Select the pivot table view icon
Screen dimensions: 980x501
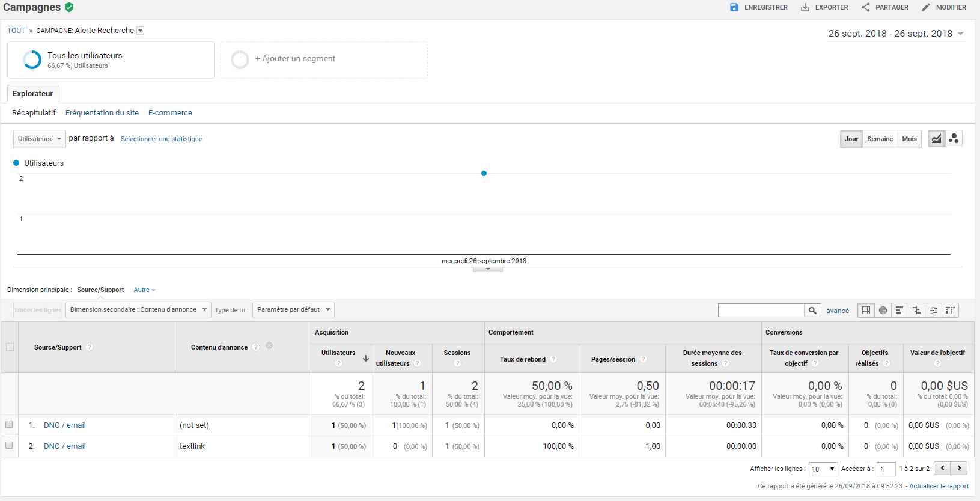click(950, 311)
